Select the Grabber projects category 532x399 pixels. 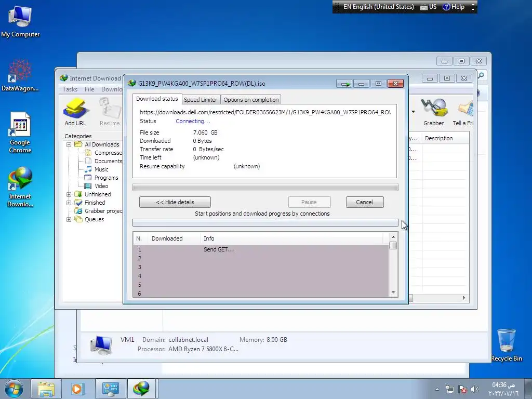[x=99, y=211]
